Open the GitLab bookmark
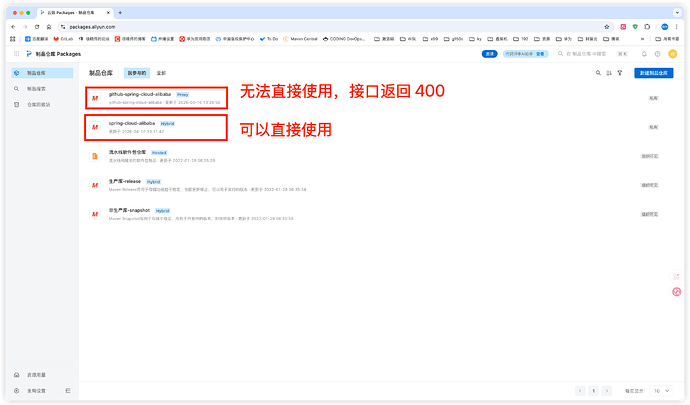Screen dimensions: 690x405 point(63,39)
